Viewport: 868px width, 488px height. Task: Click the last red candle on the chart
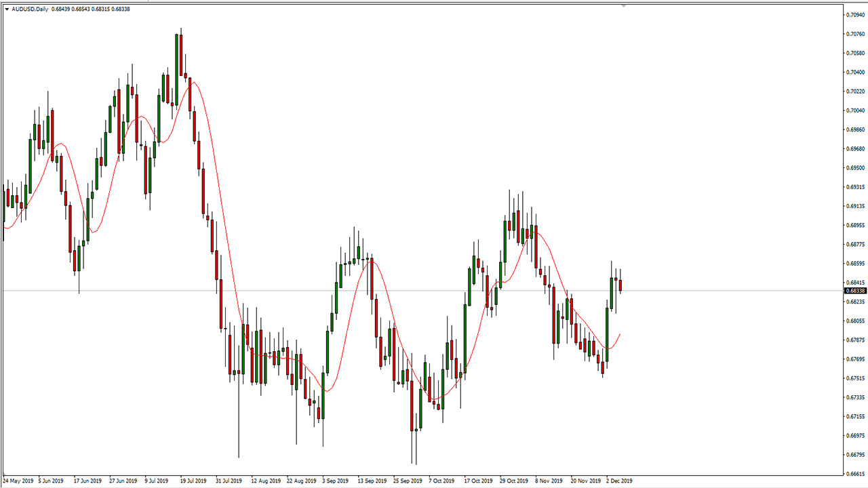click(x=620, y=285)
